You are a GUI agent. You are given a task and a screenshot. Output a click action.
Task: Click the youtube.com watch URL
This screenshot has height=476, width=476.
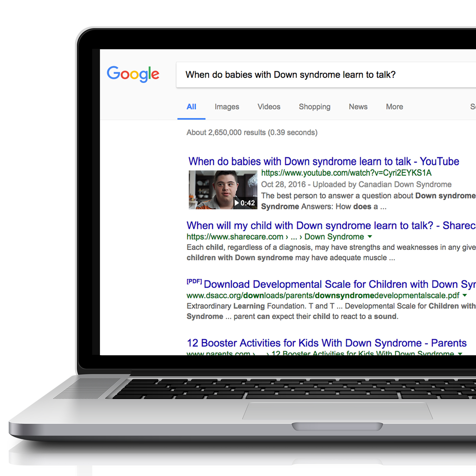(346, 173)
